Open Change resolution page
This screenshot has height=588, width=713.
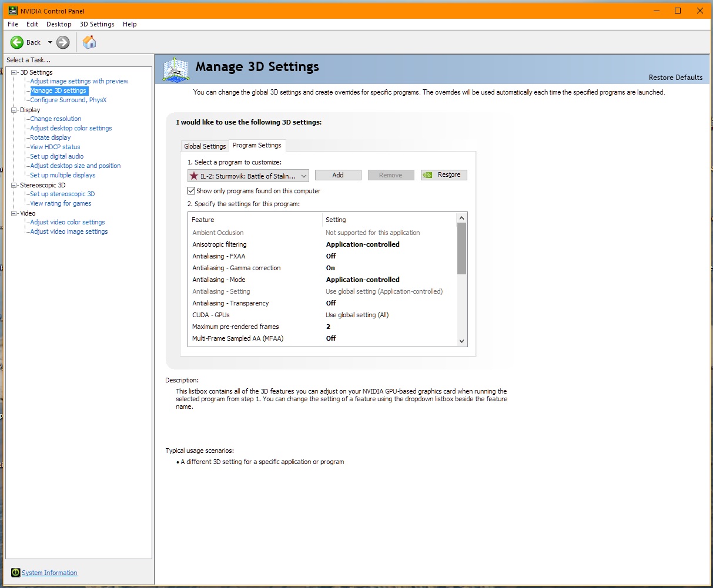pos(56,119)
